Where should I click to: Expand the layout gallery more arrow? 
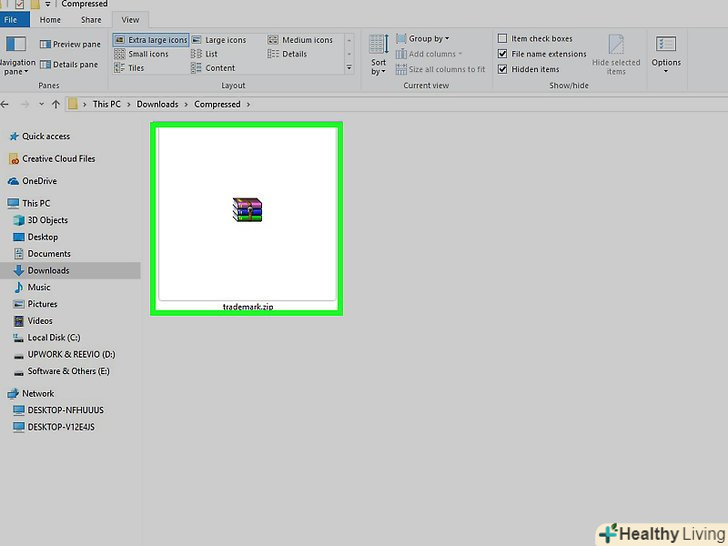(x=349, y=68)
